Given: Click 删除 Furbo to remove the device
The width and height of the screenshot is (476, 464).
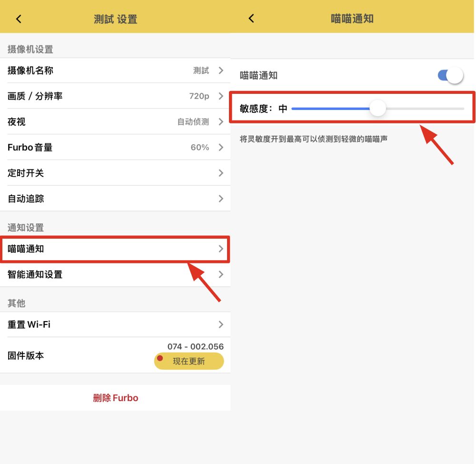Looking at the screenshot, I should click(115, 398).
